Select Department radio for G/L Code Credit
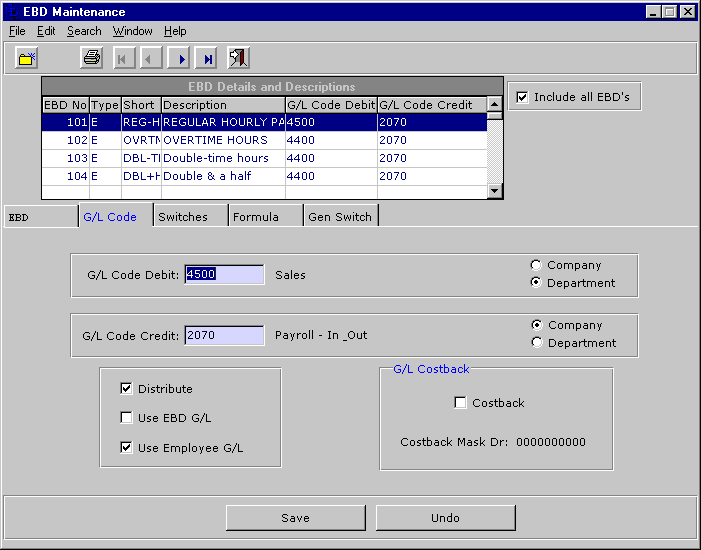The image size is (701, 550). (x=536, y=343)
